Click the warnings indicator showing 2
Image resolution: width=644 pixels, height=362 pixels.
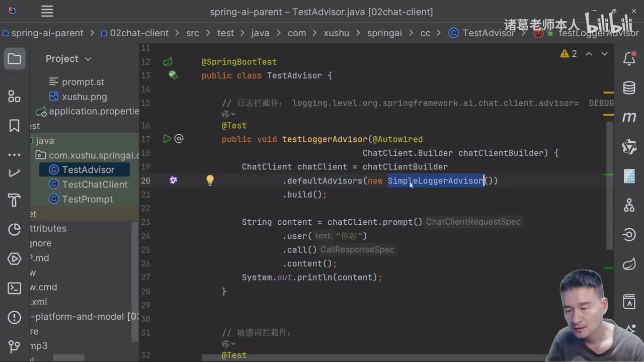click(569, 54)
